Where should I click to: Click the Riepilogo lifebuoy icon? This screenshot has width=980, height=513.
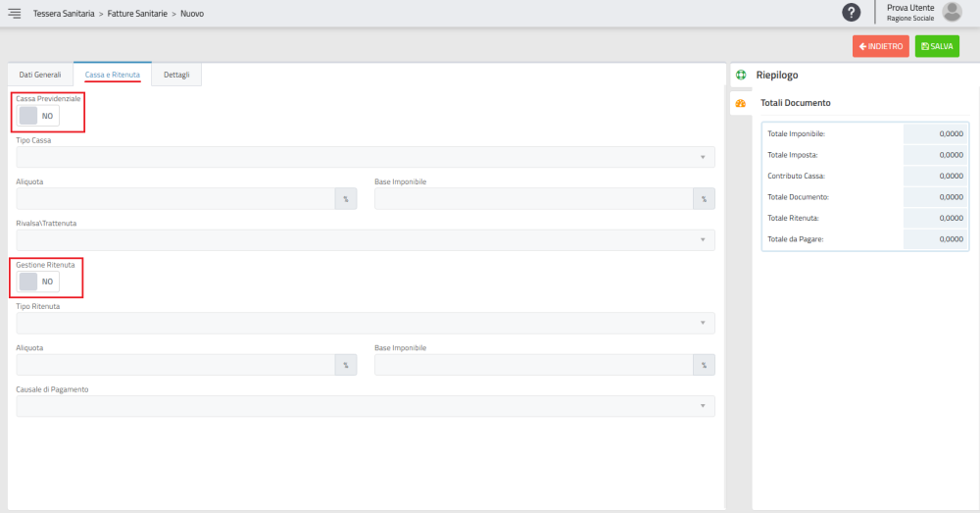point(741,76)
